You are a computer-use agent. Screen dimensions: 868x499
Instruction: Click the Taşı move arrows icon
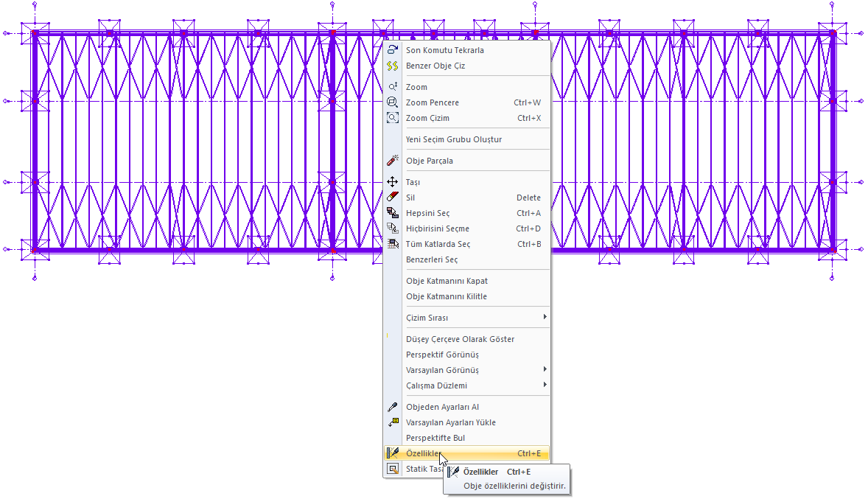click(393, 182)
